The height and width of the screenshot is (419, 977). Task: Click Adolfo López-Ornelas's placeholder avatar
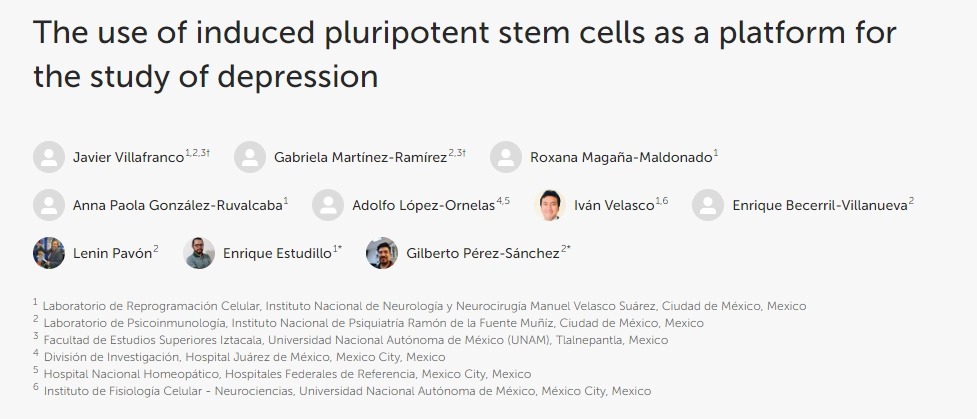click(x=328, y=205)
